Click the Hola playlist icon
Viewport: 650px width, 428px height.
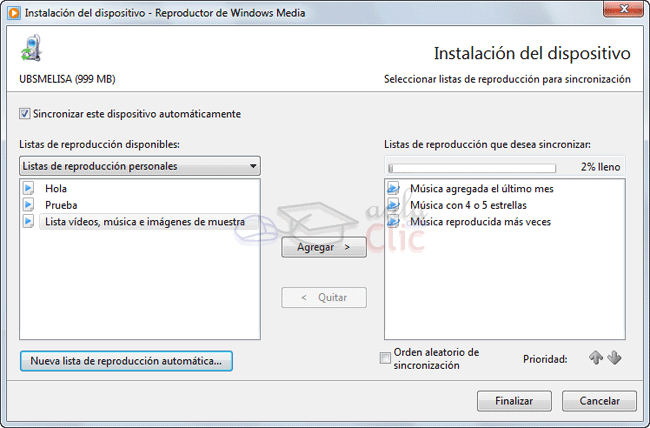pos(28,188)
